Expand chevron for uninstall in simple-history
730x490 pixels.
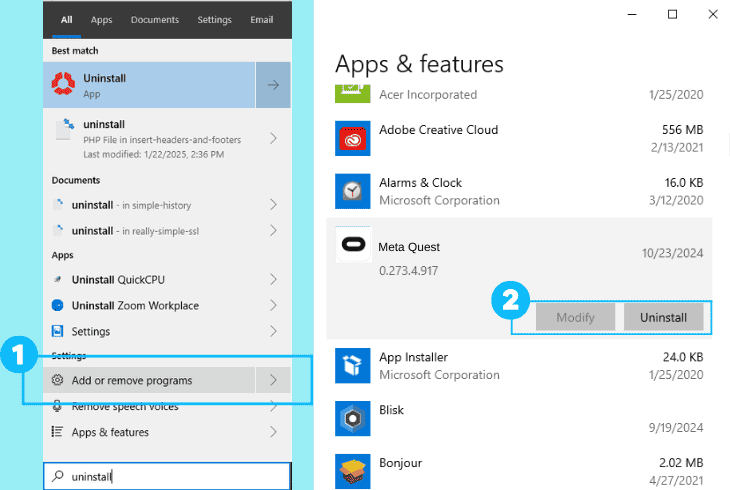273,204
